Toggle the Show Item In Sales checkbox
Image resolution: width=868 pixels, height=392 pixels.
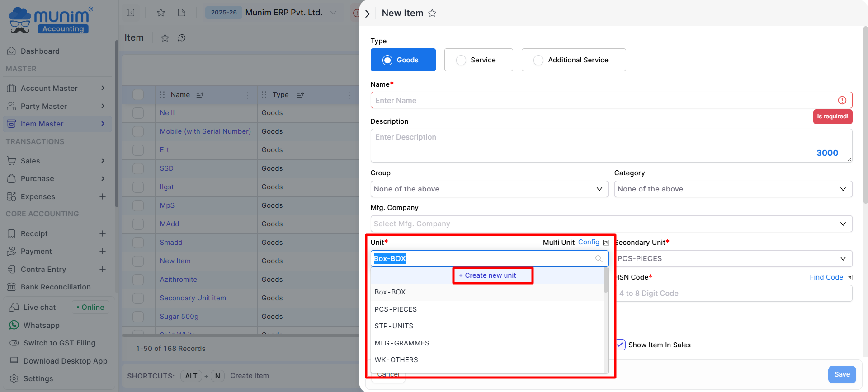620,345
